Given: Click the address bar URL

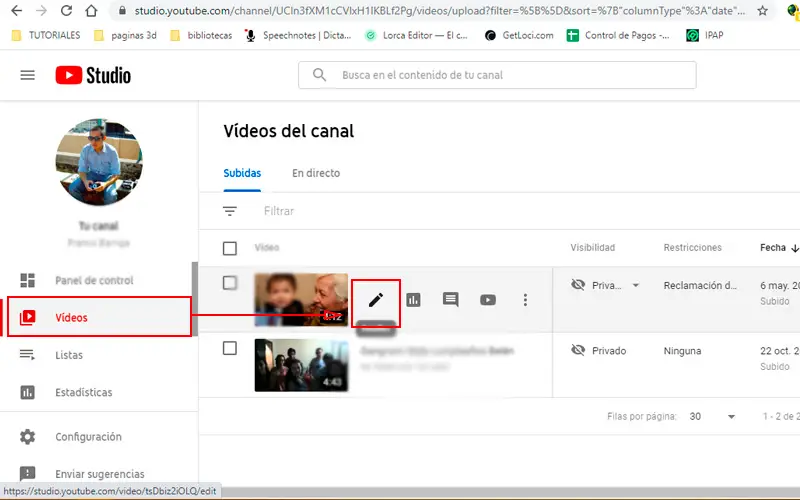Looking at the screenshot, I should [x=439, y=11].
